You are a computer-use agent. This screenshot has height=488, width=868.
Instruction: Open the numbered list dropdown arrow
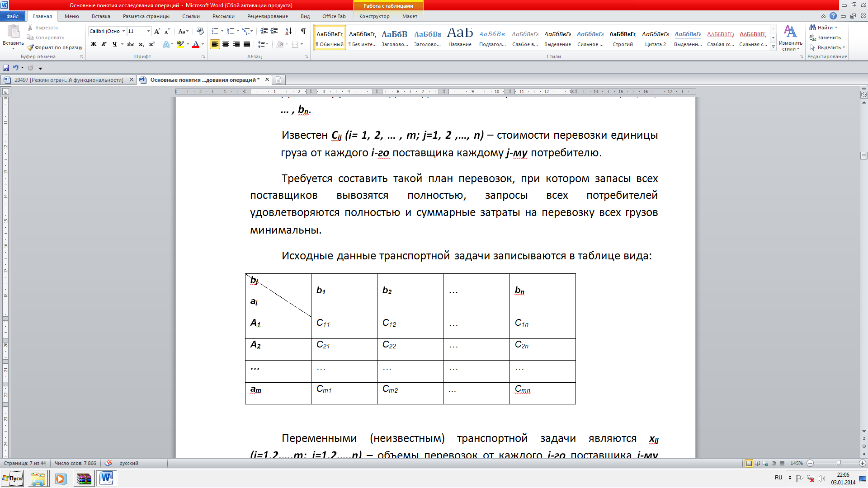click(x=238, y=31)
